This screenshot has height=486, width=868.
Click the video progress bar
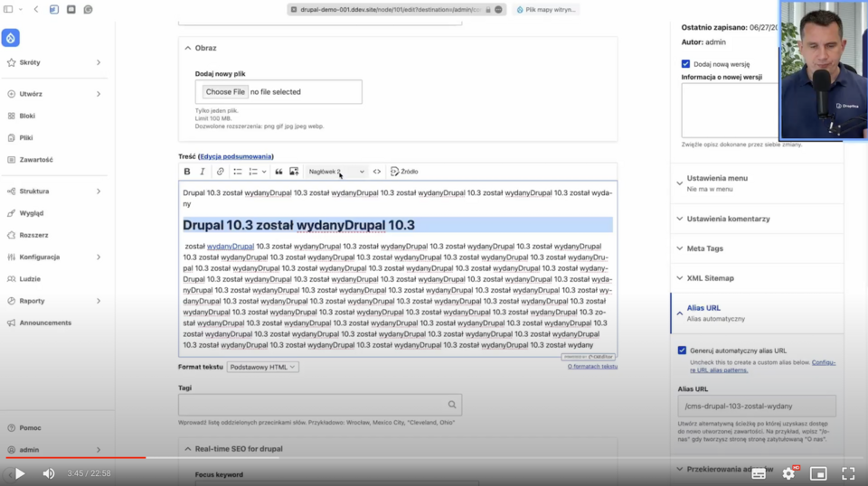click(434, 458)
